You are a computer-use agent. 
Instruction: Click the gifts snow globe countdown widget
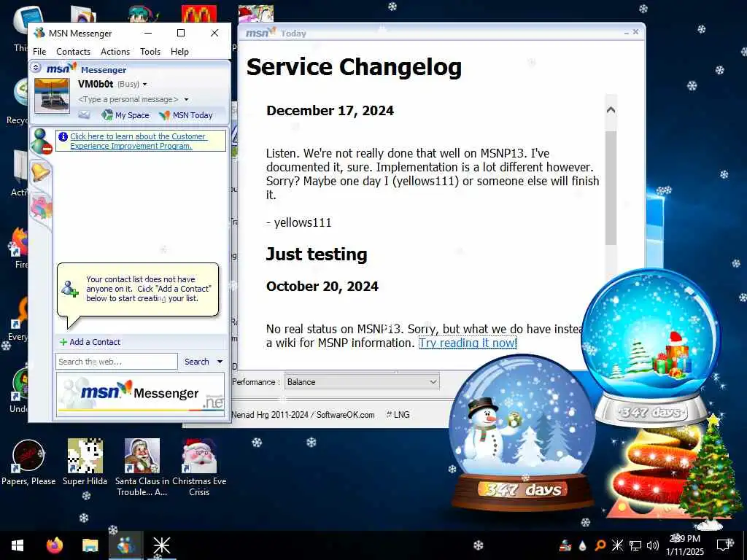[x=651, y=348]
